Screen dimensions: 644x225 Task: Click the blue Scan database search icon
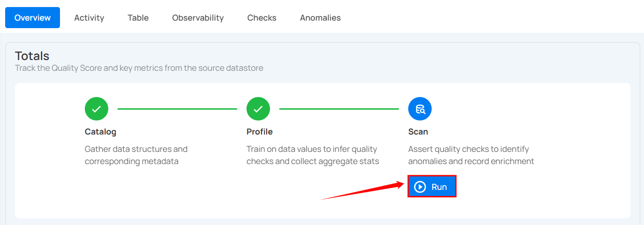[420, 109]
